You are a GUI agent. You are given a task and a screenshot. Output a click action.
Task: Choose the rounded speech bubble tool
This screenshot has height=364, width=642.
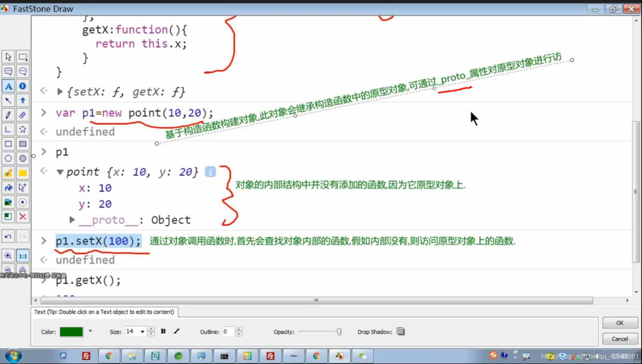[x=23, y=72]
